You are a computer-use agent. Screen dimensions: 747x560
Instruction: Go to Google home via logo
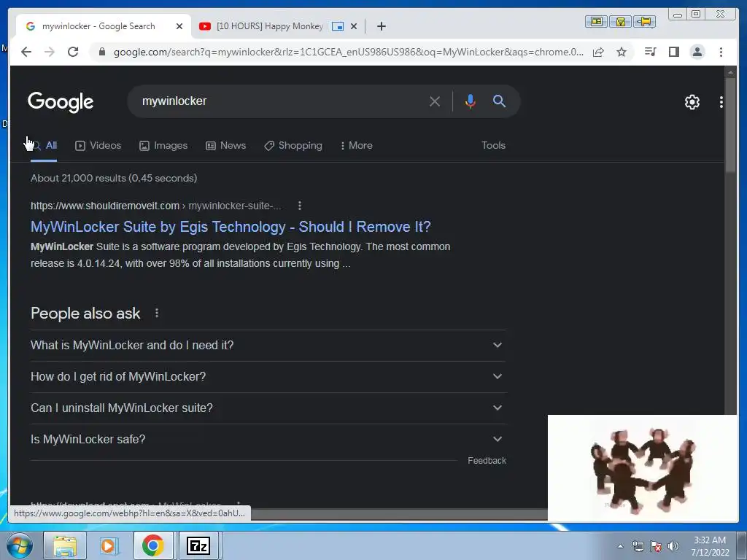point(61,102)
